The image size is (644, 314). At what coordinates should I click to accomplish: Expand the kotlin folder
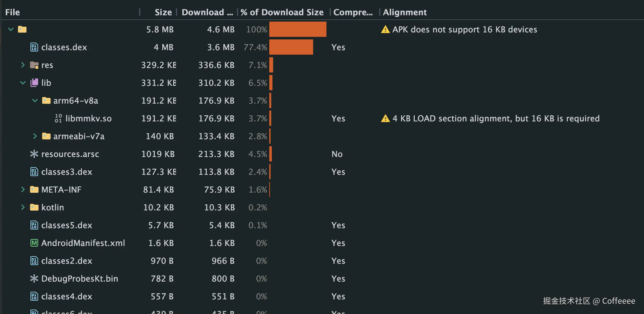(x=23, y=208)
